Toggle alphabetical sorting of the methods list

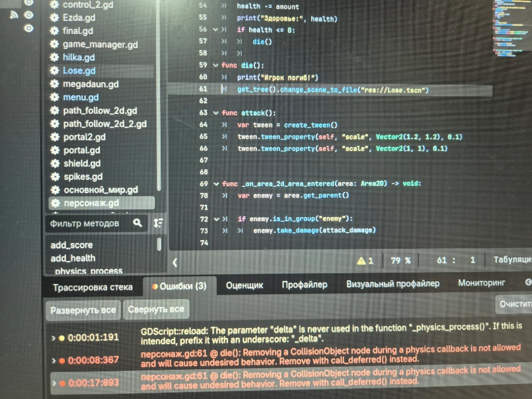coord(158,223)
